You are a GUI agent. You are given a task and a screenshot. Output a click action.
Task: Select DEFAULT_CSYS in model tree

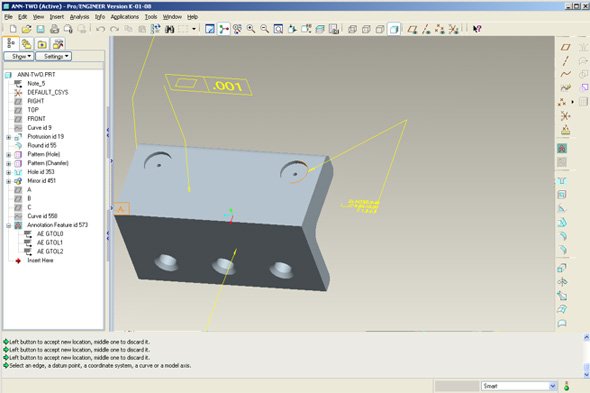(48, 92)
